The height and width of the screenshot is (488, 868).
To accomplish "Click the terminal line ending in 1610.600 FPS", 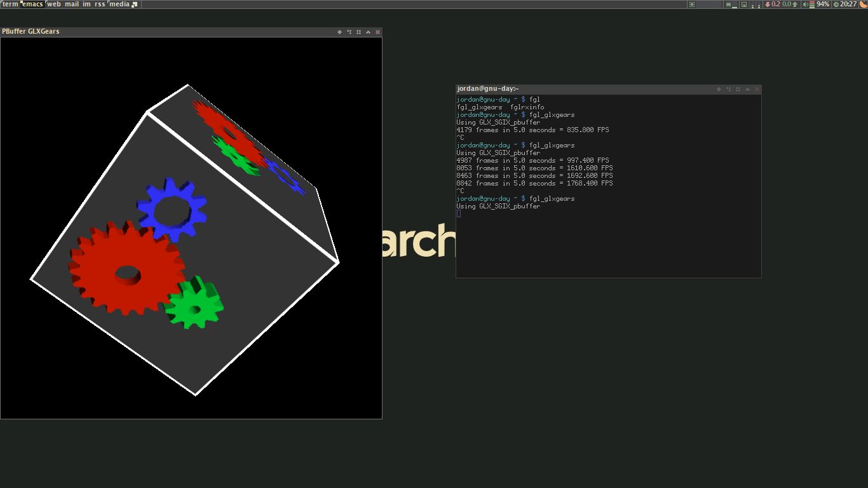I will click(534, 168).
